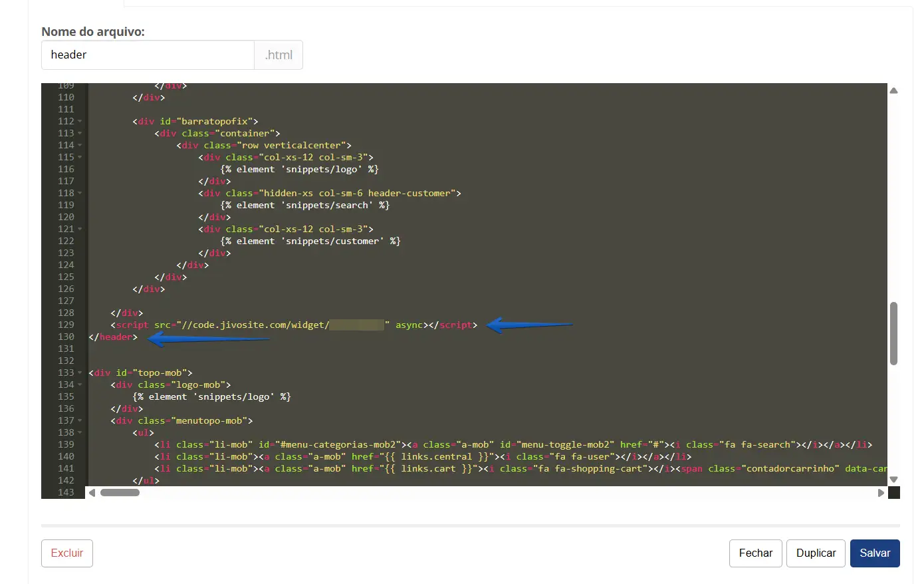Collapse the fold arrow at line 121

(x=80, y=229)
